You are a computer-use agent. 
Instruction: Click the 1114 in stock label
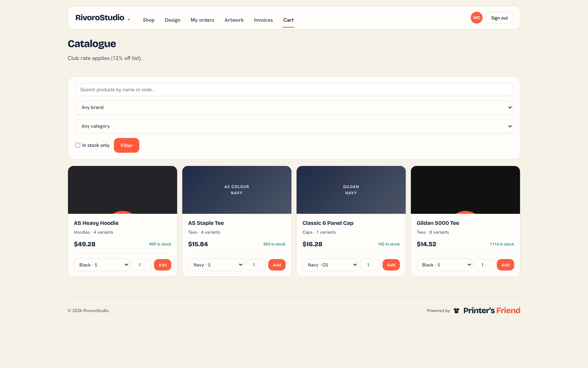(x=502, y=244)
